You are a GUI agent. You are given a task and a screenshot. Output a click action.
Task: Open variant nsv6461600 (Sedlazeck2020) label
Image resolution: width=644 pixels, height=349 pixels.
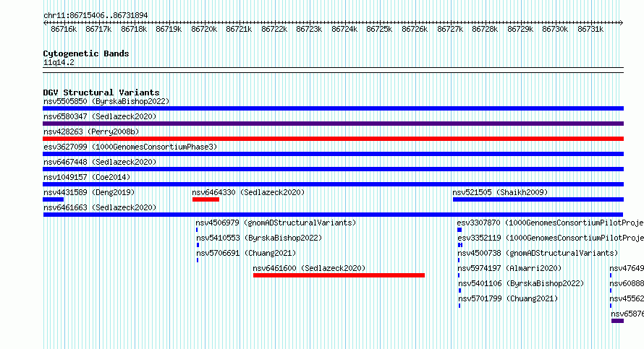[309, 268]
